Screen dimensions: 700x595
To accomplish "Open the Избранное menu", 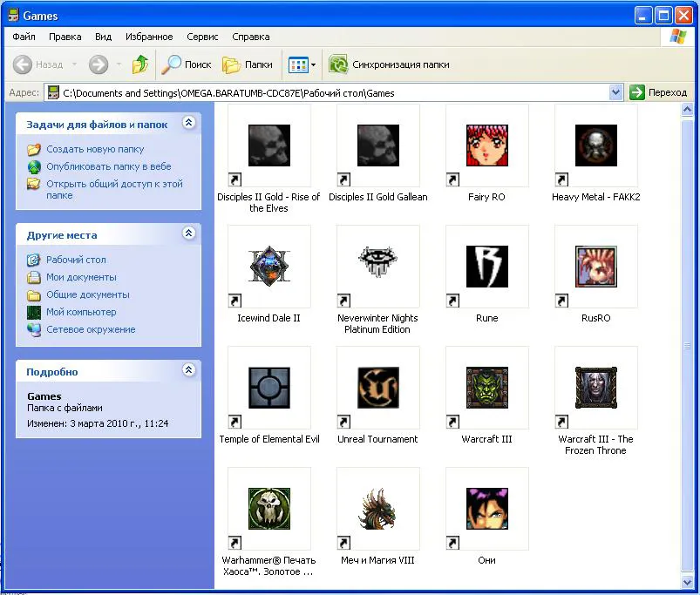I will pos(149,37).
